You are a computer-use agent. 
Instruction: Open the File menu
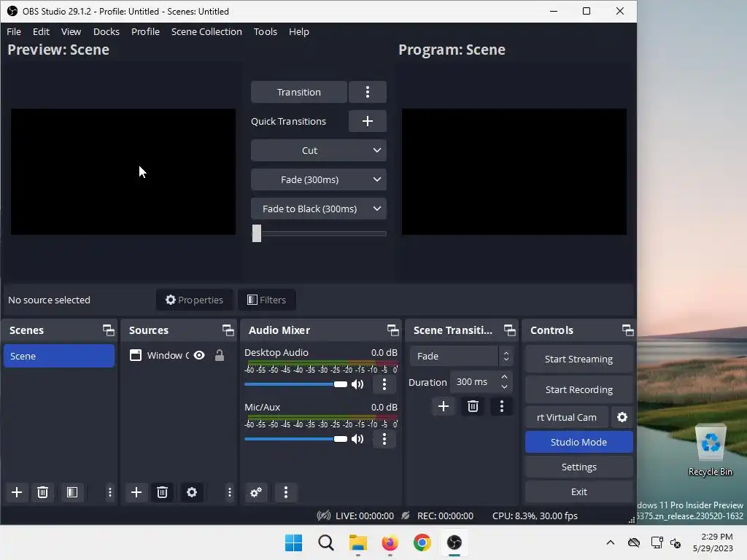(14, 31)
